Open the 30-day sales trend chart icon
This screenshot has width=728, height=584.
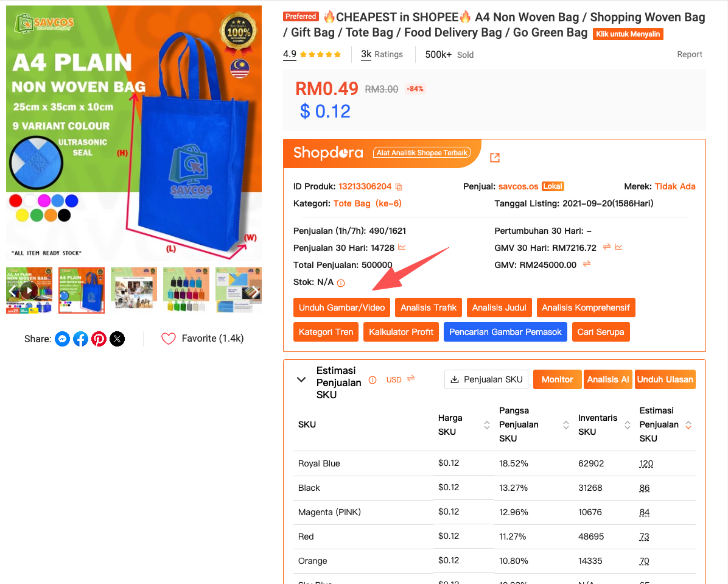[402, 247]
